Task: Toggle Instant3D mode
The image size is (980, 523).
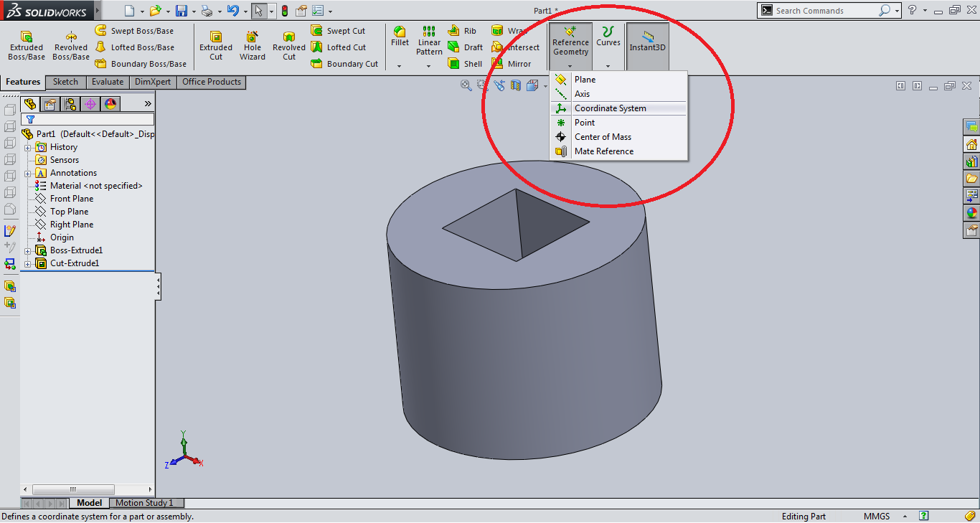Action: pos(648,46)
